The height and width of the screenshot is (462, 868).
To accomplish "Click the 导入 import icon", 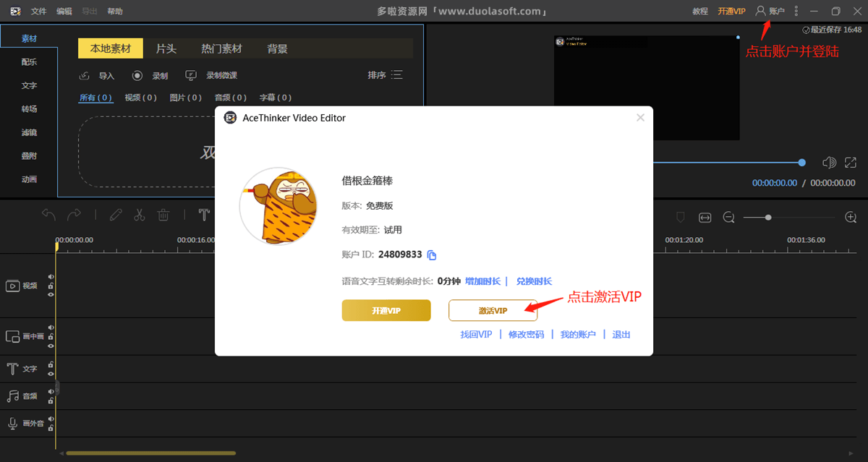I will (x=85, y=75).
